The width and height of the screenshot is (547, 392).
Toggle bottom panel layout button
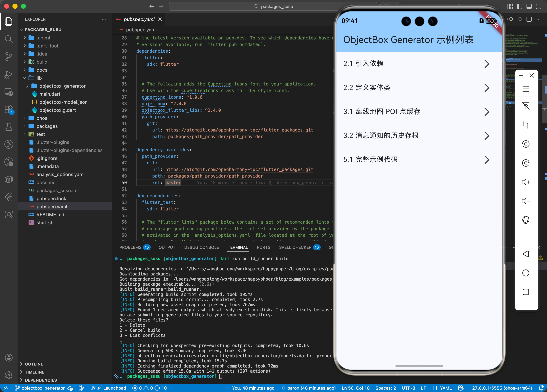tap(529, 7)
